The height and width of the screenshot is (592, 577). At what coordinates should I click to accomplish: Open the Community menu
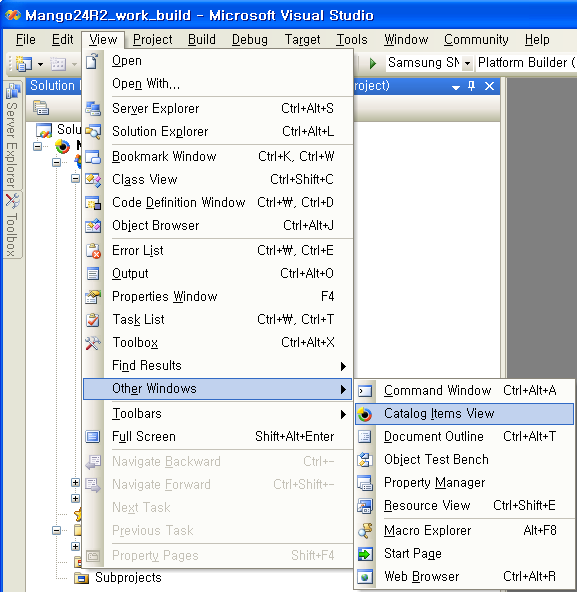click(476, 40)
